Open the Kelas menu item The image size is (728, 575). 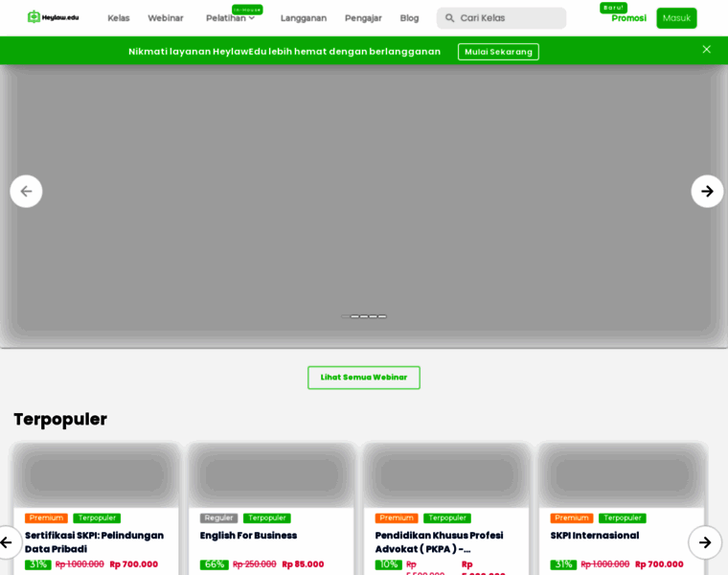pyautogui.click(x=119, y=18)
